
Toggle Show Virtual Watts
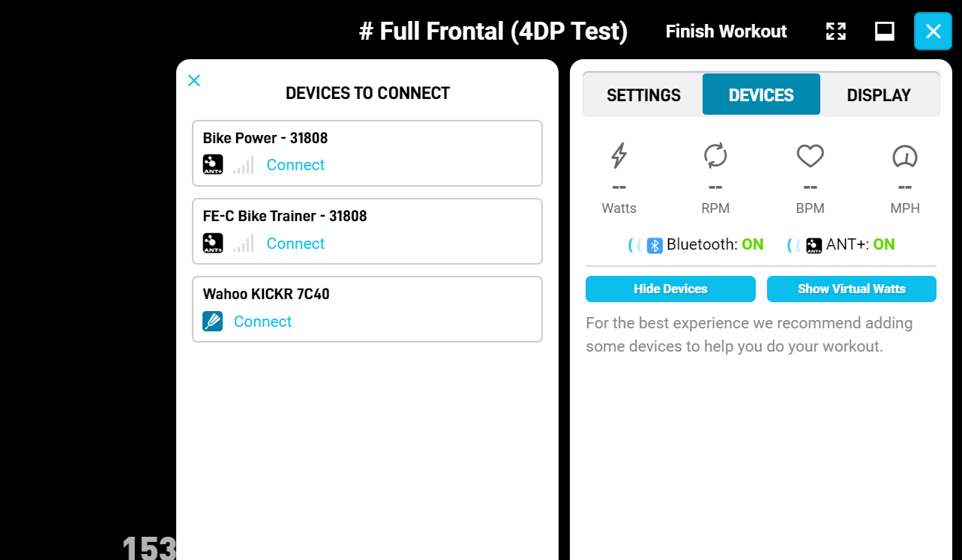[851, 289]
